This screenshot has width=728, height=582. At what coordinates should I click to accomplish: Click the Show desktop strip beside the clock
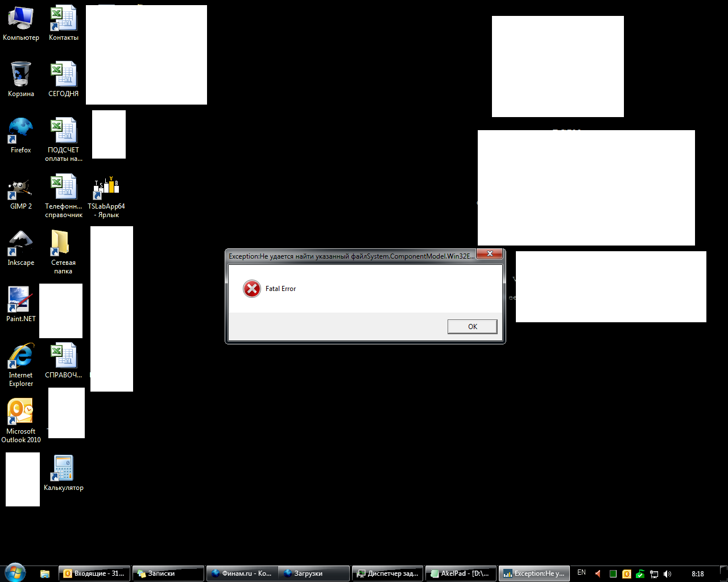point(723,573)
